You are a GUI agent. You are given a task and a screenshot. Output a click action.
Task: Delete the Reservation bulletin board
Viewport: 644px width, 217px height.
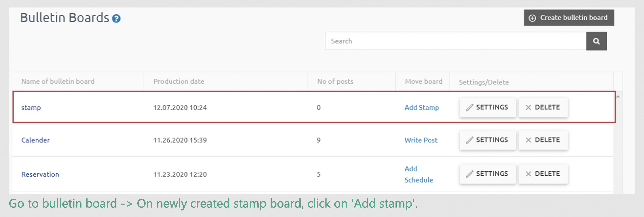coord(543,174)
